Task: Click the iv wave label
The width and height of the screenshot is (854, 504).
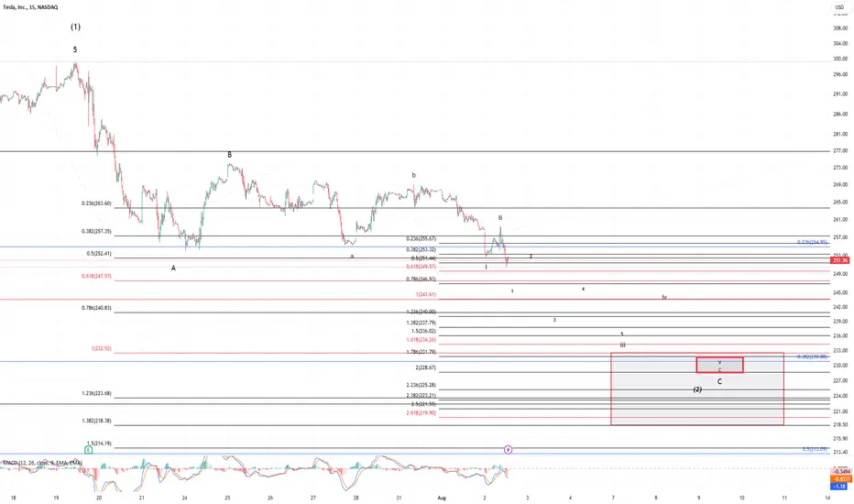Action: [664, 297]
